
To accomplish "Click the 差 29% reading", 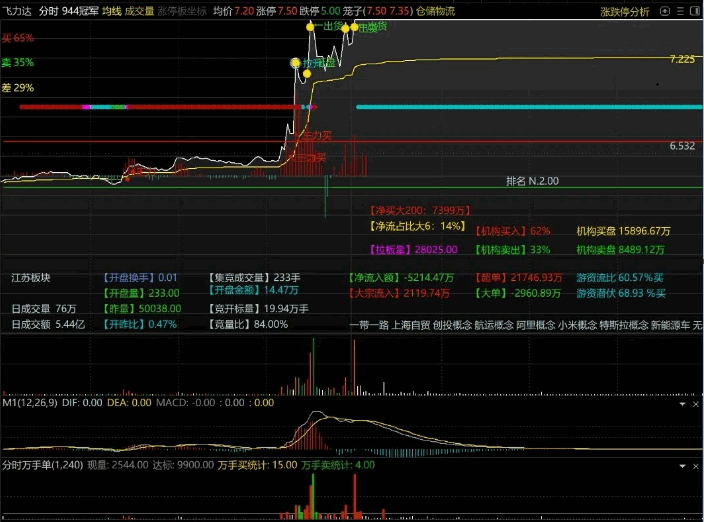I will [18, 88].
